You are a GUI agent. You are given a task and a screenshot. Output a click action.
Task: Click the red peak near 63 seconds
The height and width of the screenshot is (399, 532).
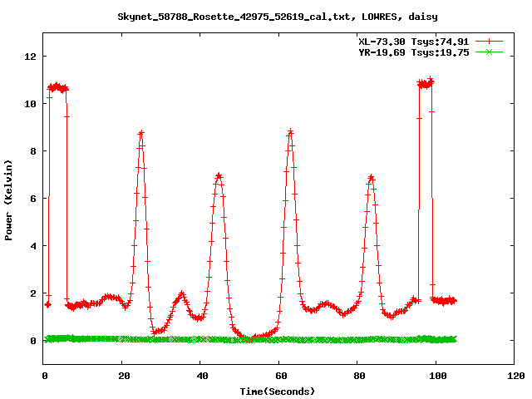[290, 131]
